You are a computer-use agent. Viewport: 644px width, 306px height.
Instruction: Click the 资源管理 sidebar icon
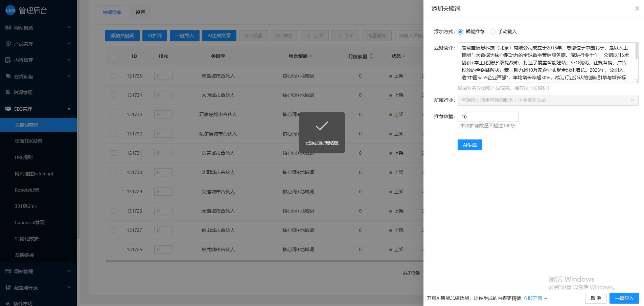pos(8,92)
